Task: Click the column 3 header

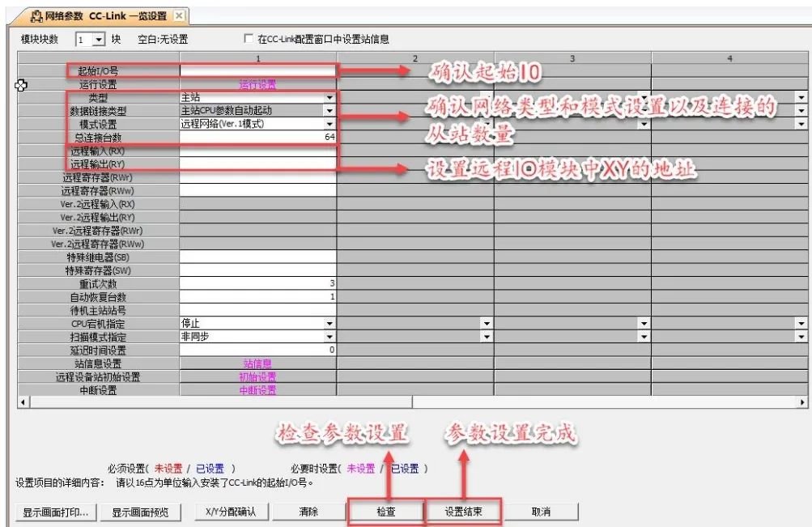Action: click(572, 58)
